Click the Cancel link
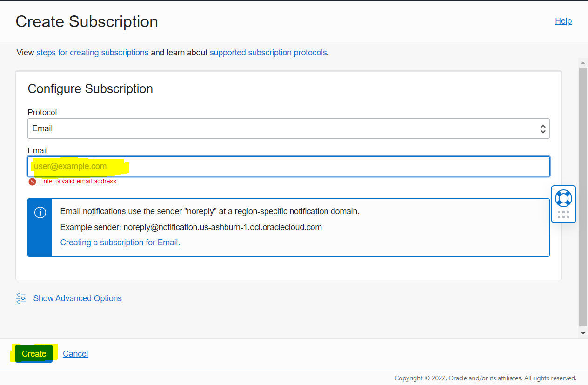Screen dimensions: 588x385 [x=75, y=354]
